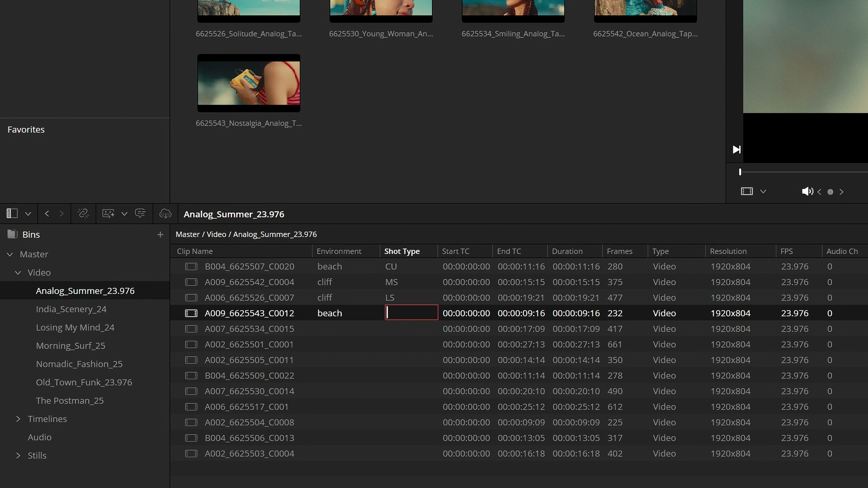Click the Type column header
The image size is (868, 488).
[x=661, y=251]
